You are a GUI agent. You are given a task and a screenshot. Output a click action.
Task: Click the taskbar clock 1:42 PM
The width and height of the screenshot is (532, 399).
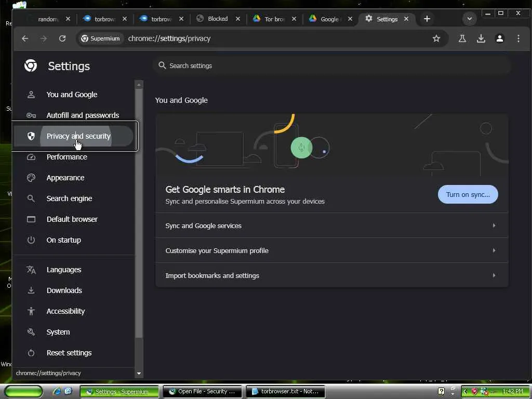(x=513, y=392)
